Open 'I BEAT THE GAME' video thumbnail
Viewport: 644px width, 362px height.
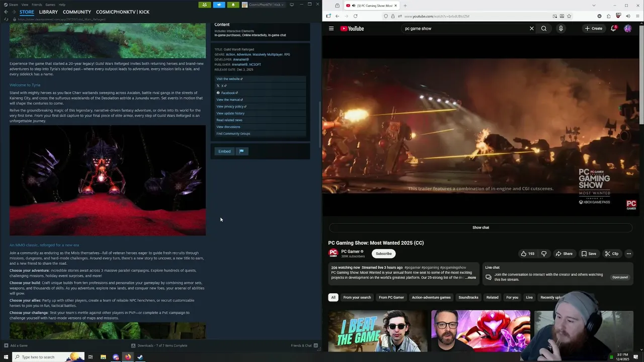pos(378,331)
